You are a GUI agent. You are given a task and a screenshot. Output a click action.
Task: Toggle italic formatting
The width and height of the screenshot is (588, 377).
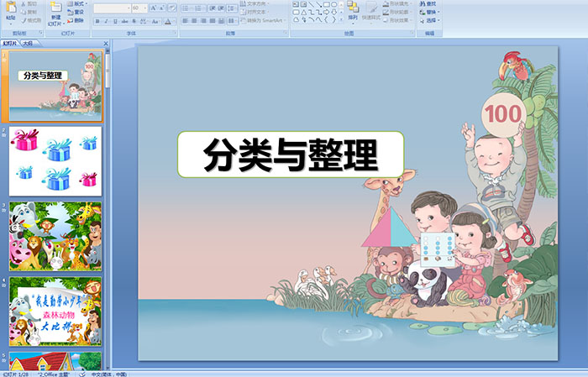pyautogui.click(x=106, y=21)
